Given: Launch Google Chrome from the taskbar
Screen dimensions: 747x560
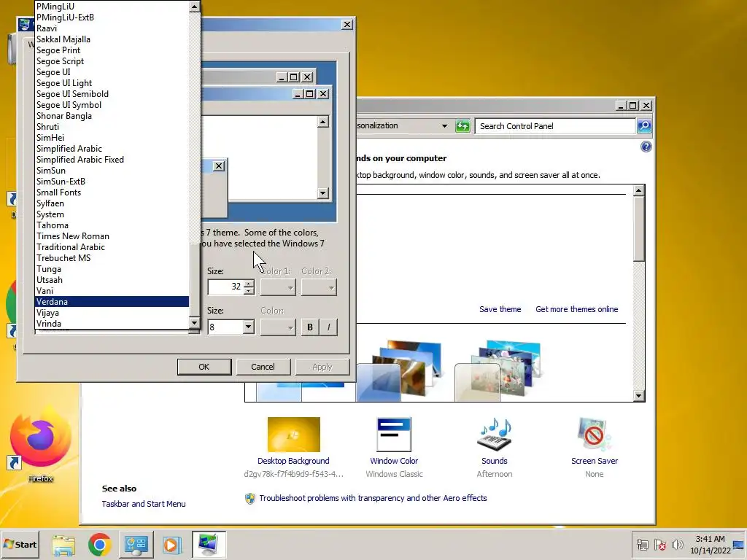Looking at the screenshot, I should (99, 544).
